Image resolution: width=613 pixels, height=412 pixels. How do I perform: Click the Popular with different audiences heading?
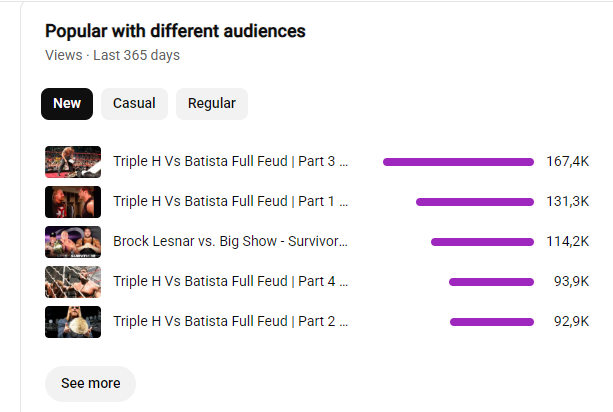pos(175,31)
